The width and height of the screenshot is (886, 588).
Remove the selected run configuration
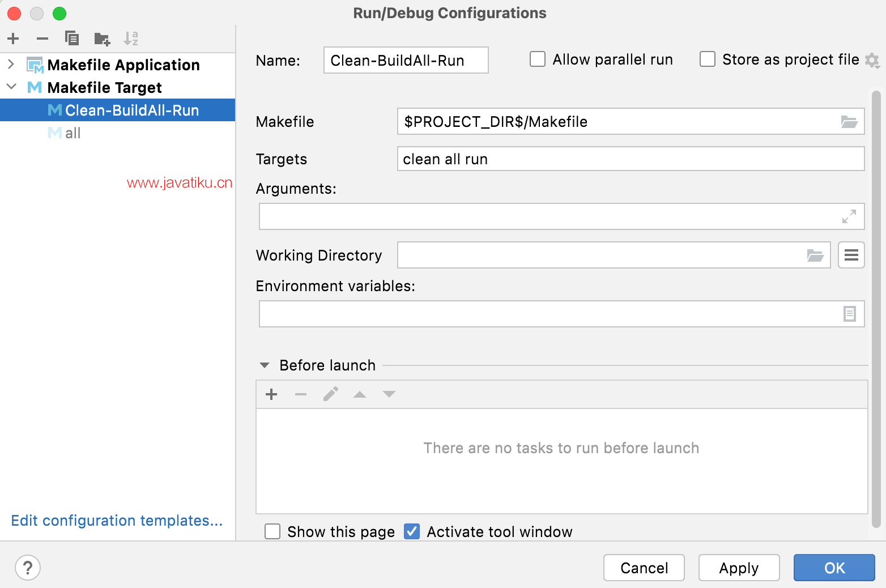42,39
